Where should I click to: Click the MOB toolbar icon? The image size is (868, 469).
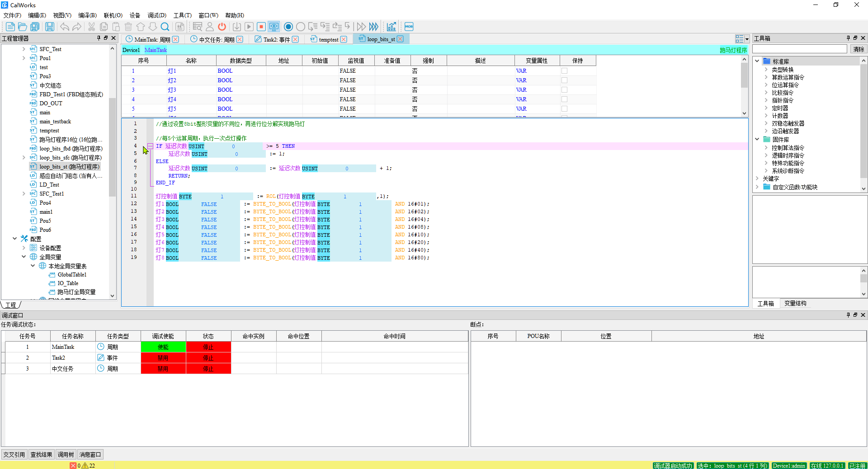coord(408,27)
